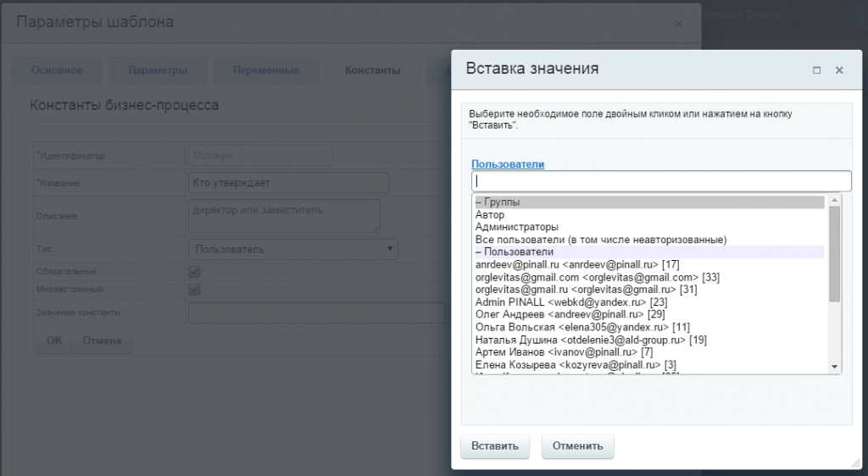Open the Тип dropdown showing Пользователь

tap(292, 249)
